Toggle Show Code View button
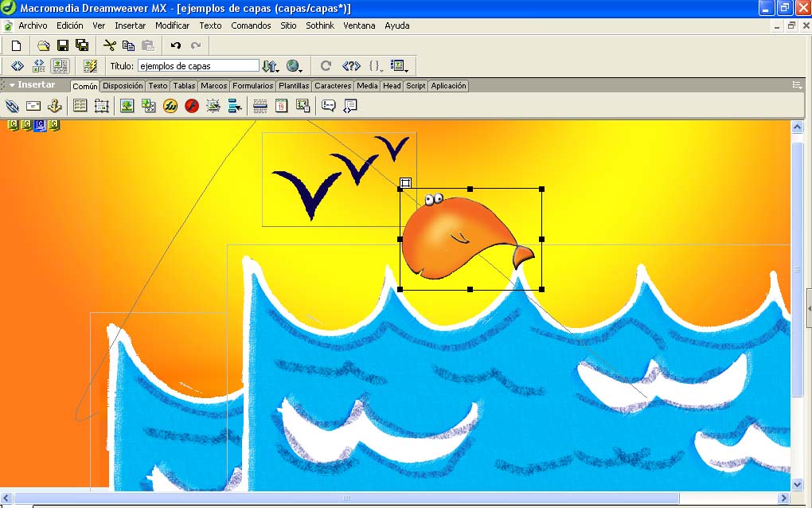 tap(17, 66)
